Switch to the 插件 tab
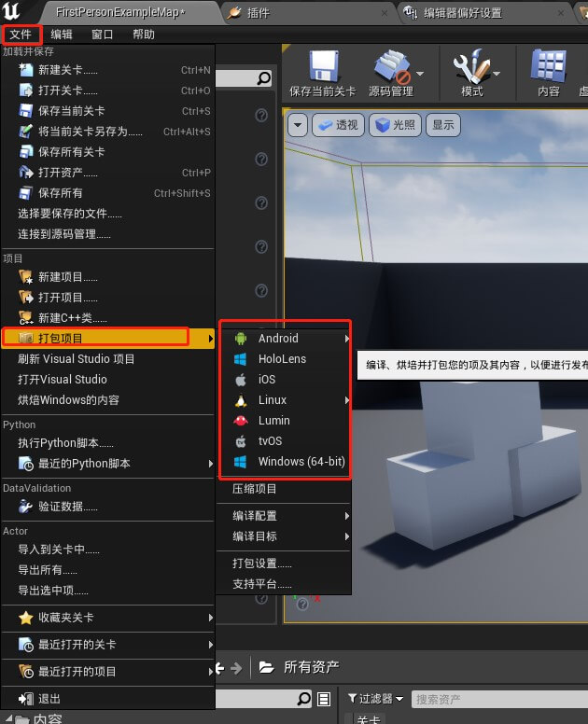588x724 pixels. click(x=309, y=13)
